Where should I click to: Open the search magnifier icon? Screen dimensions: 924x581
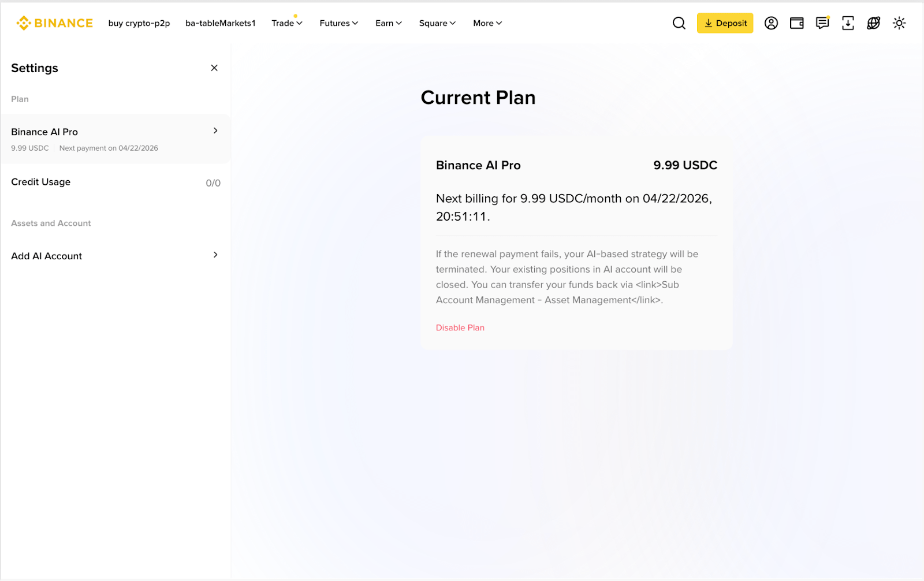[x=679, y=23]
